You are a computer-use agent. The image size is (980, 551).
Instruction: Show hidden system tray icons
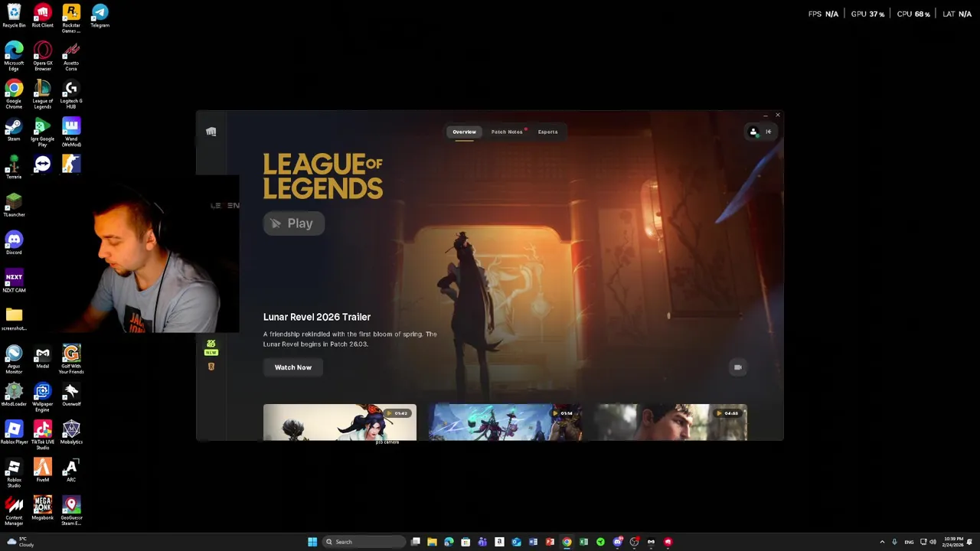coord(882,542)
